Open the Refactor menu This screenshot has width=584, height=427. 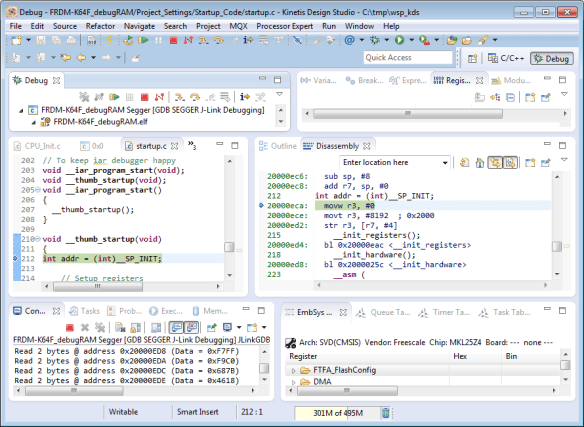(x=100, y=26)
